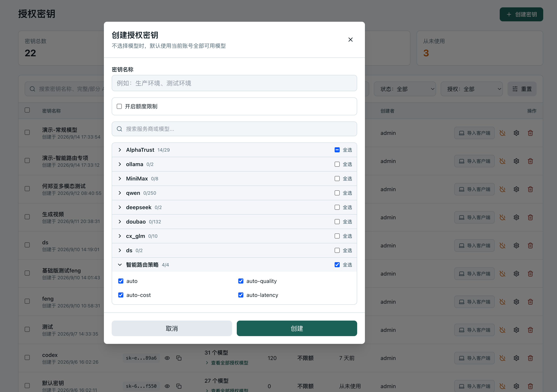Click 导入客户端 for codex key
Viewport: 557px width, 392px height.
click(x=474, y=358)
